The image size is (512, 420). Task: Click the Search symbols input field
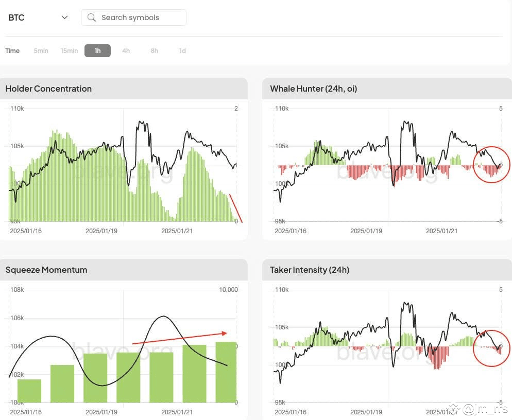pos(139,17)
